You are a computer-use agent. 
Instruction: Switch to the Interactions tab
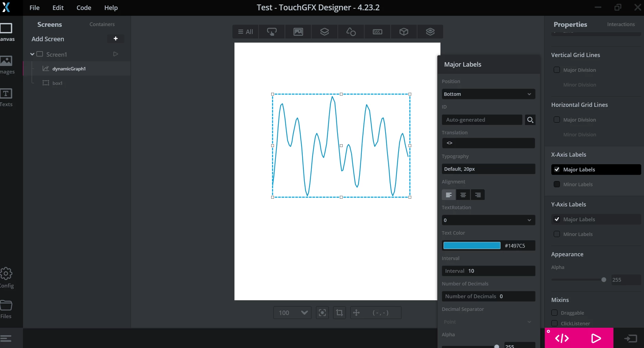621,24
